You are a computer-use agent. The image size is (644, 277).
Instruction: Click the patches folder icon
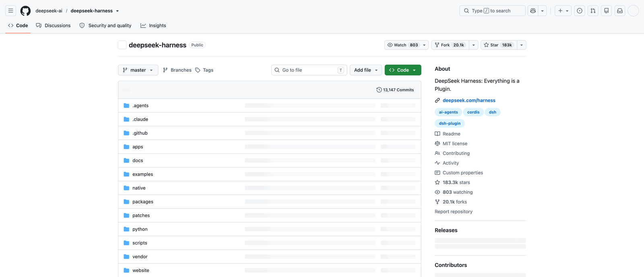click(x=126, y=215)
